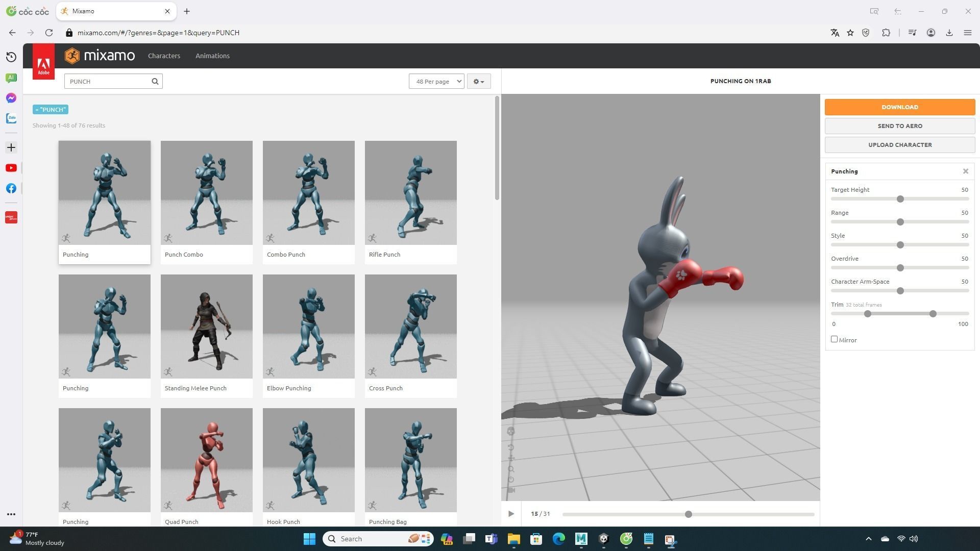
Task: Open Messenger in browser sidebar
Action: tap(11, 98)
